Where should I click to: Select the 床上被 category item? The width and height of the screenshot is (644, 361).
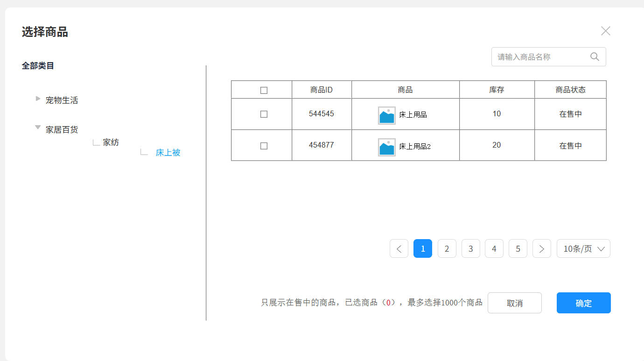[x=168, y=153]
